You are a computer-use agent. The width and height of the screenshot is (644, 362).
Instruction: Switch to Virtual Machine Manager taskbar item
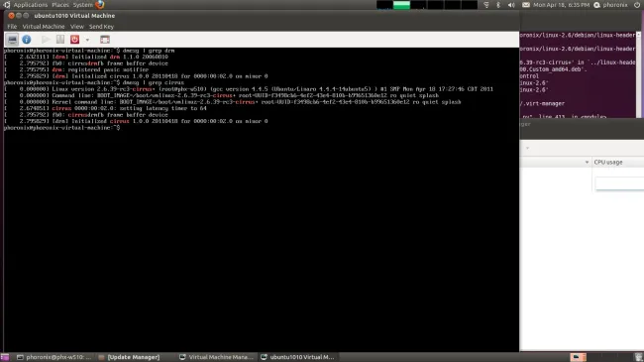pos(216,357)
